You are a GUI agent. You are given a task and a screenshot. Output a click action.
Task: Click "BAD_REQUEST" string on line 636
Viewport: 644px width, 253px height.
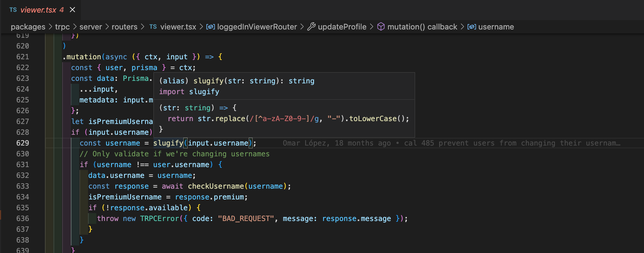[x=246, y=218]
